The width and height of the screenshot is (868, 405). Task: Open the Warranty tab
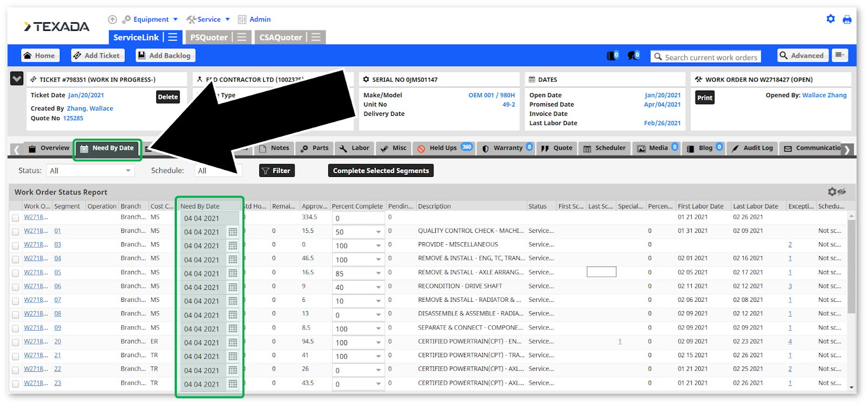coord(507,148)
